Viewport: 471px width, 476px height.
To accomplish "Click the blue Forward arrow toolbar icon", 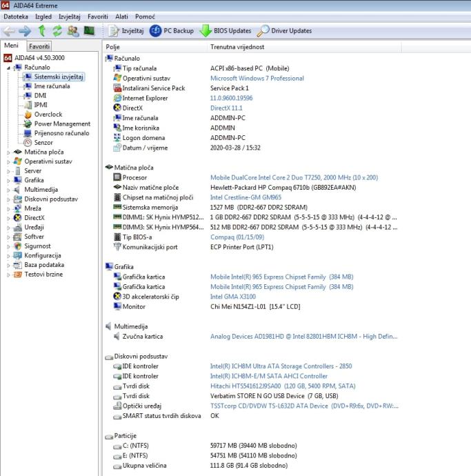I will (26, 31).
